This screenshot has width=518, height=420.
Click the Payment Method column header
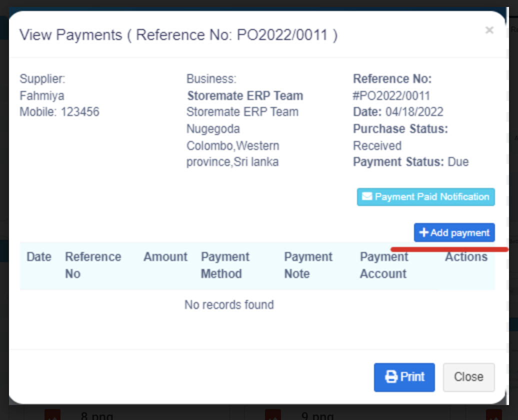click(225, 265)
